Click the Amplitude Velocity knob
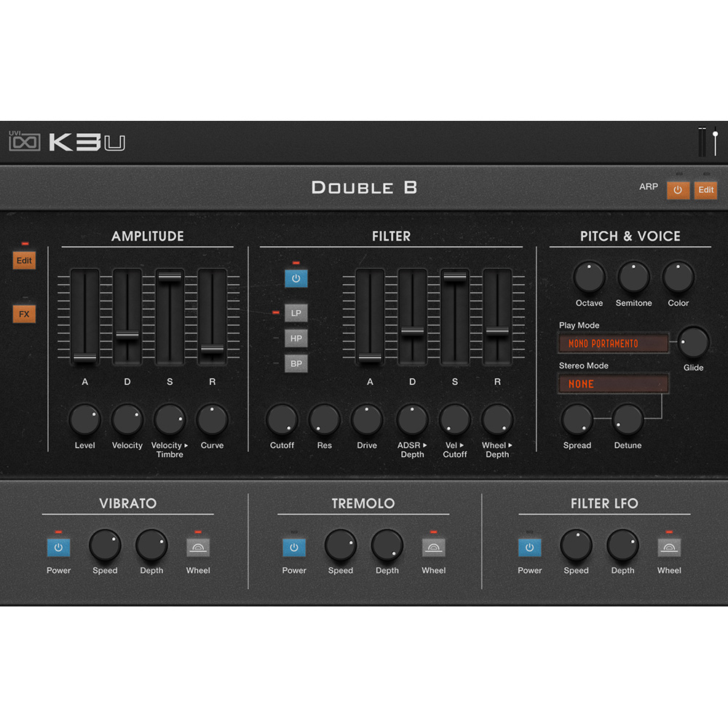This screenshot has height=728, width=728. (127, 419)
